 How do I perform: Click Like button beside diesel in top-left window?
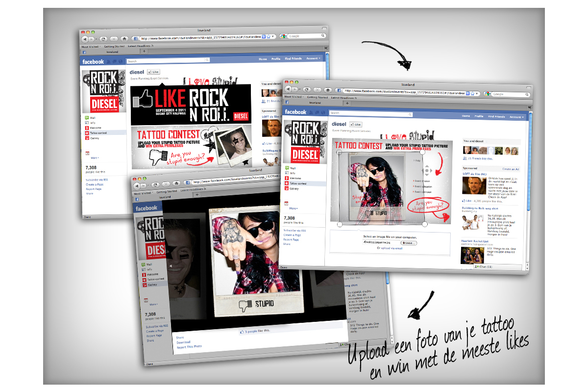153,72
